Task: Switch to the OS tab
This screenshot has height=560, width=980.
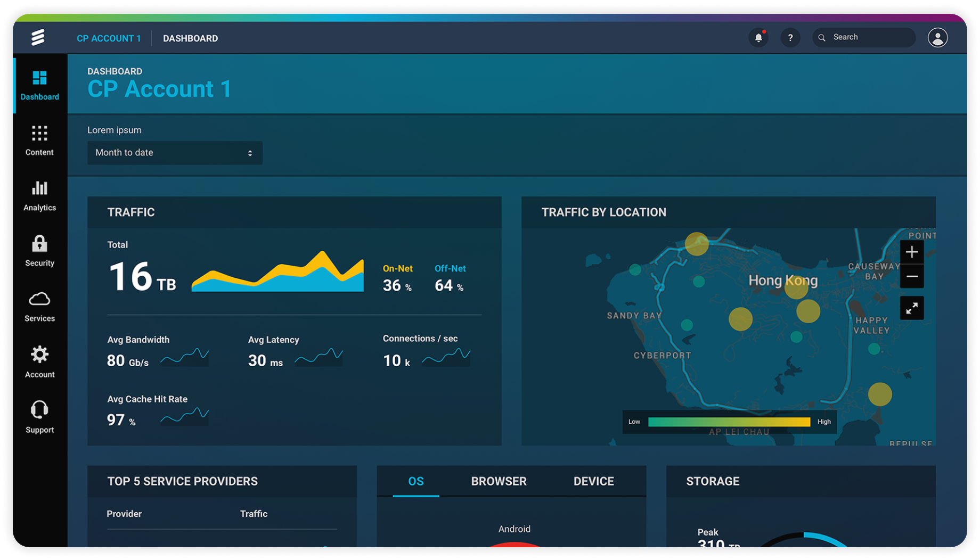Action: (416, 481)
